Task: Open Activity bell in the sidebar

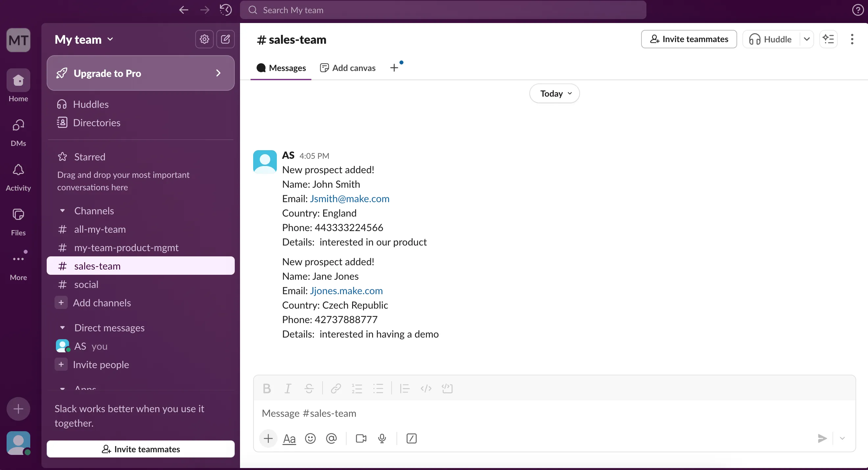Action: 18,177
